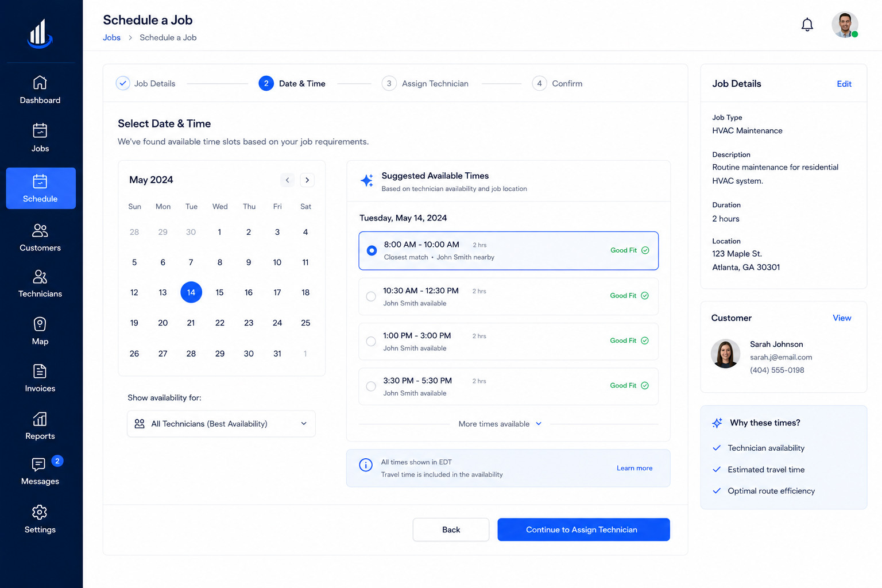Click checkmark beside Estimated travel time

[x=717, y=469]
